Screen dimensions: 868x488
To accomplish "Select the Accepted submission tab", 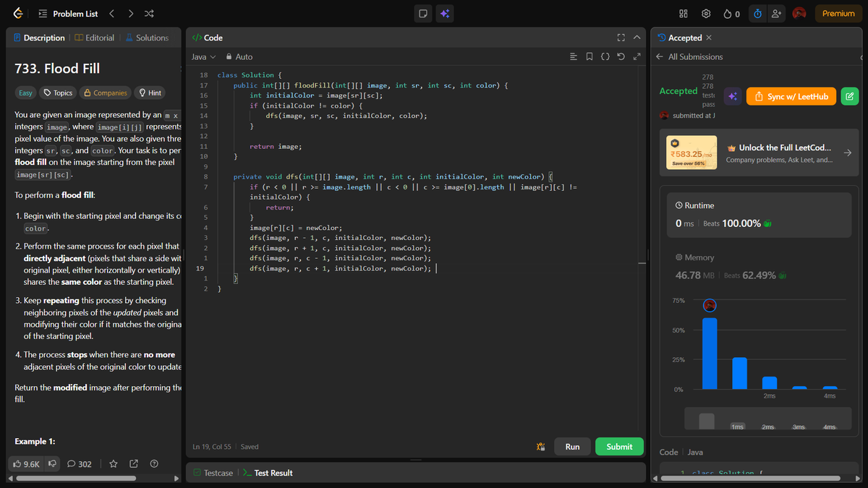I will click(x=680, y=38).
